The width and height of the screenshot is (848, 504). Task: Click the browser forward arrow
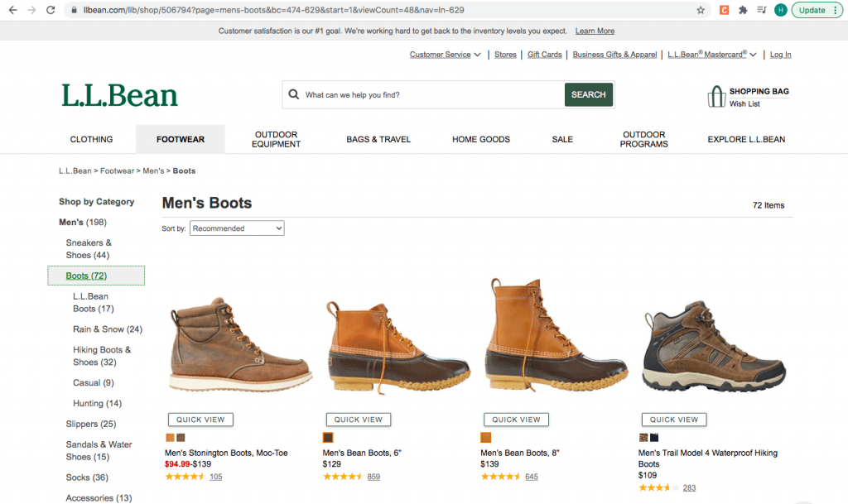(x=31, y=10)
